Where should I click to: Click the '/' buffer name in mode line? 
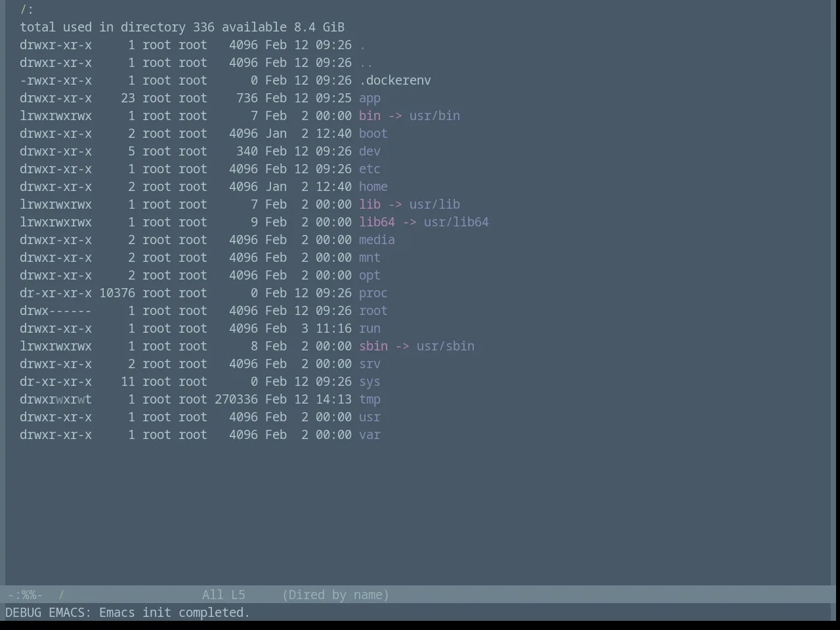click(x=62, y=595)
